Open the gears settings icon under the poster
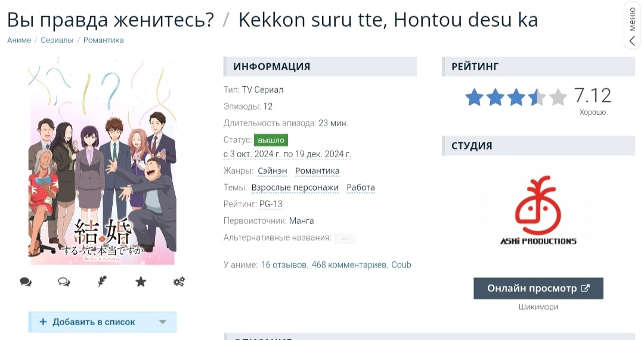Viewport: 644px width, 340px height. pyautogui.click(x=179, y=282)
